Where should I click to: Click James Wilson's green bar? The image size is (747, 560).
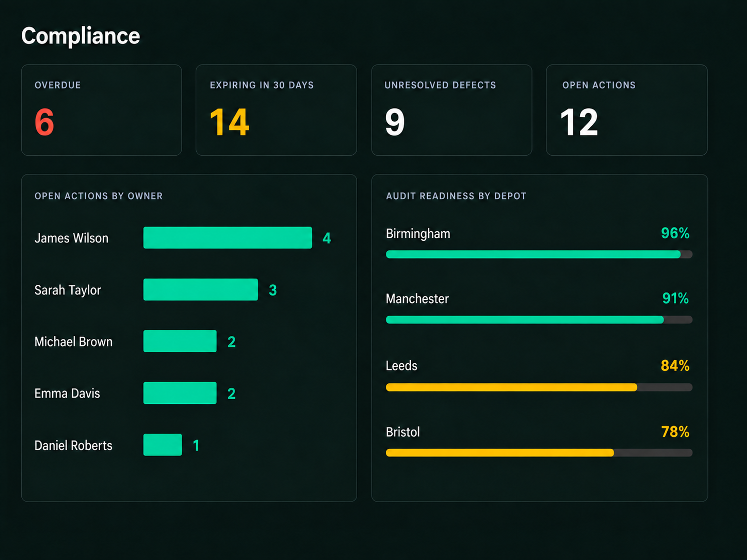228,238
